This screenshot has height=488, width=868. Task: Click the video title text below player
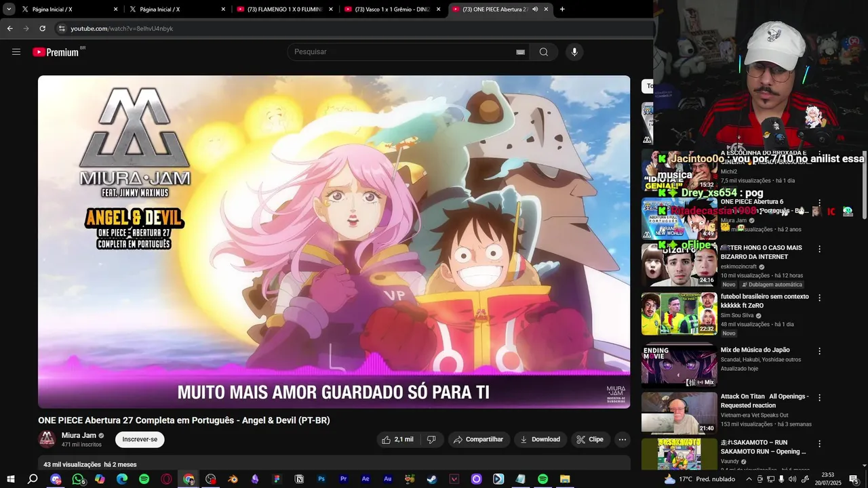pyautogui.click(x=184, y=420)
